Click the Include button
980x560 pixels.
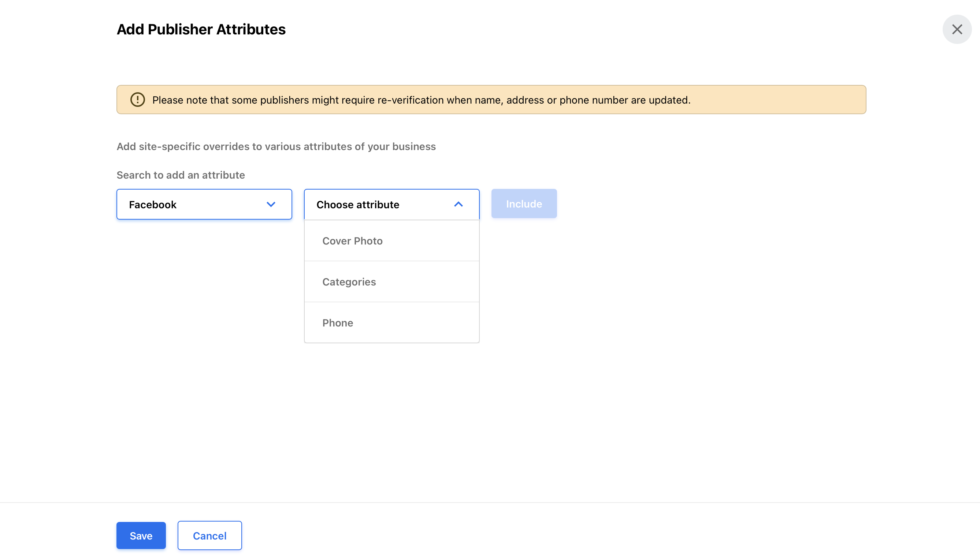click(x=524, y=204)
